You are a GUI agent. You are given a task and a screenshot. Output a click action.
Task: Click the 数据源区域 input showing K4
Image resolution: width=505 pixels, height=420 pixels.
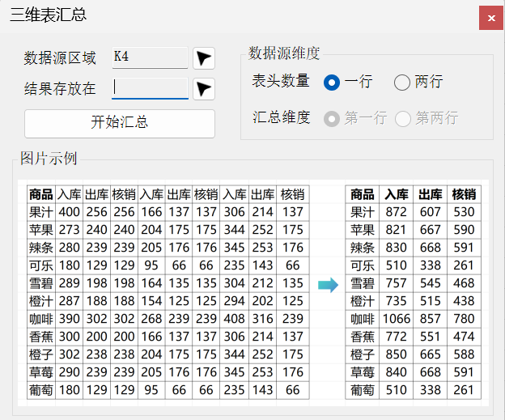[150, 57]
